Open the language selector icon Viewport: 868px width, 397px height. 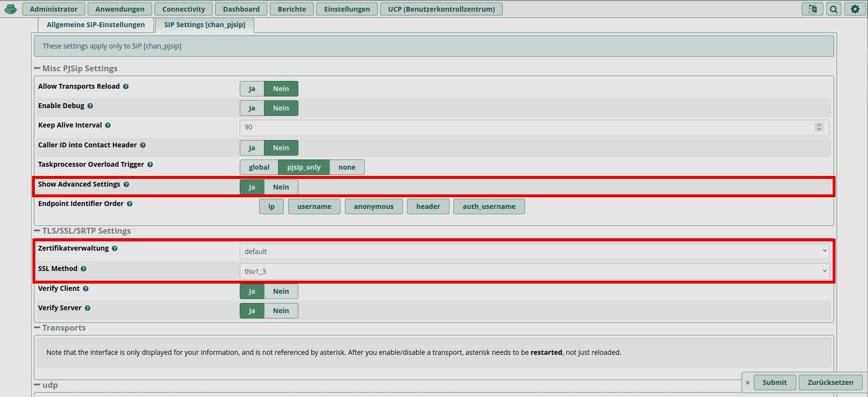(812, 9)
